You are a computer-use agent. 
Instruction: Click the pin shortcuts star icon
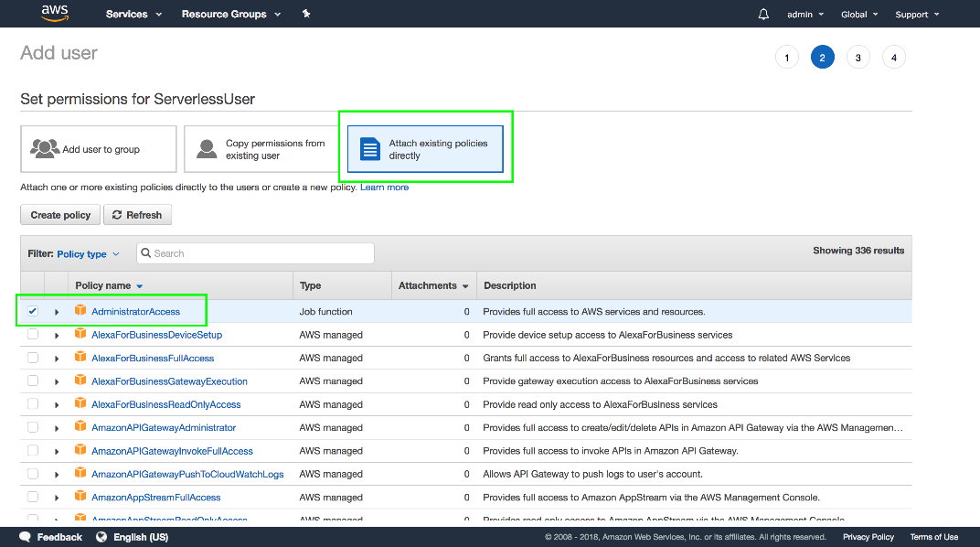306,14
